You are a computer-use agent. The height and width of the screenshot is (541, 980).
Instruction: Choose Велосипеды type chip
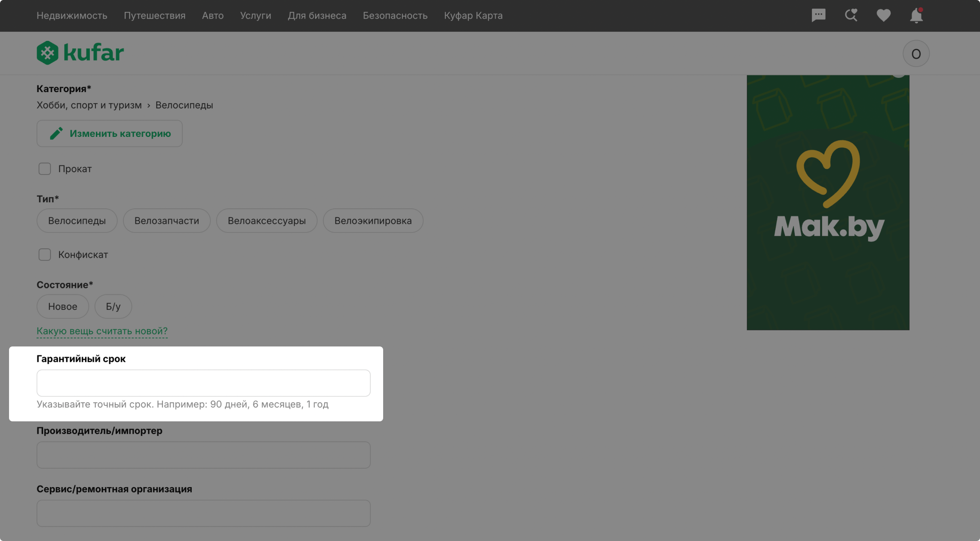pos(77,221)
